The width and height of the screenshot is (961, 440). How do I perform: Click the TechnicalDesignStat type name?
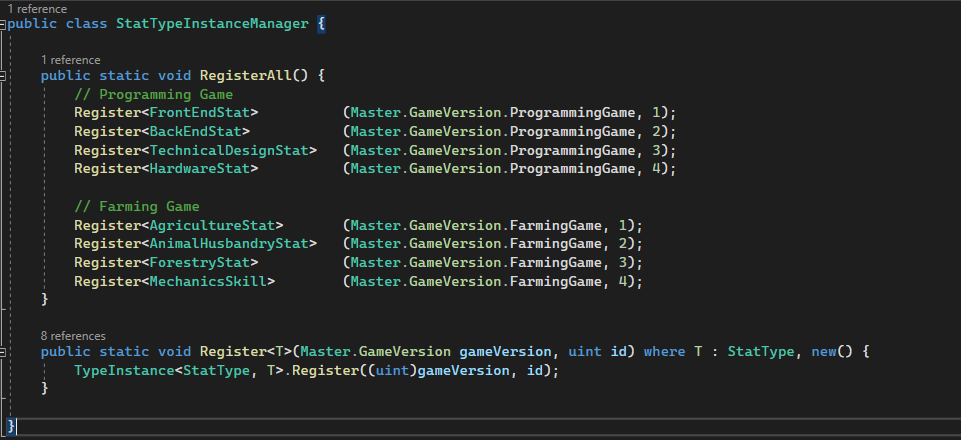[x=229, y=150]
